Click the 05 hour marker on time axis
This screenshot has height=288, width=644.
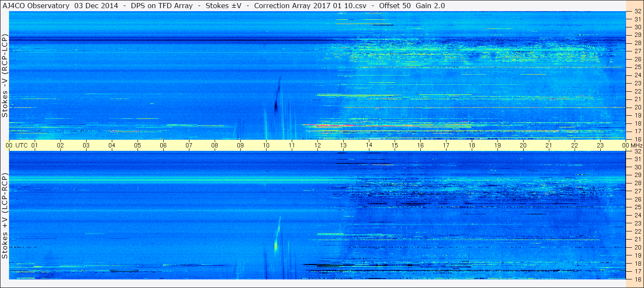click(x=138, y=145)
